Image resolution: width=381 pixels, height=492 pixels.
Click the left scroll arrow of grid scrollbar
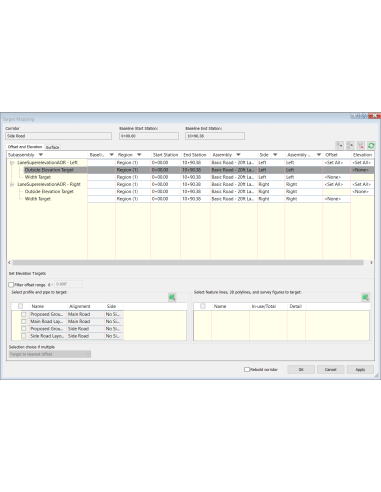9,263
